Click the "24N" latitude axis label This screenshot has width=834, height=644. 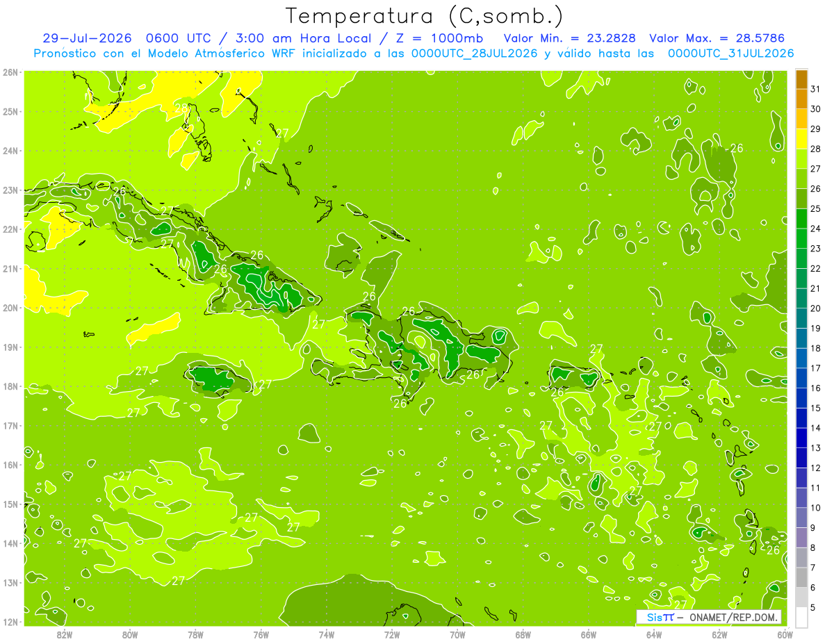(x=10, y=150)
